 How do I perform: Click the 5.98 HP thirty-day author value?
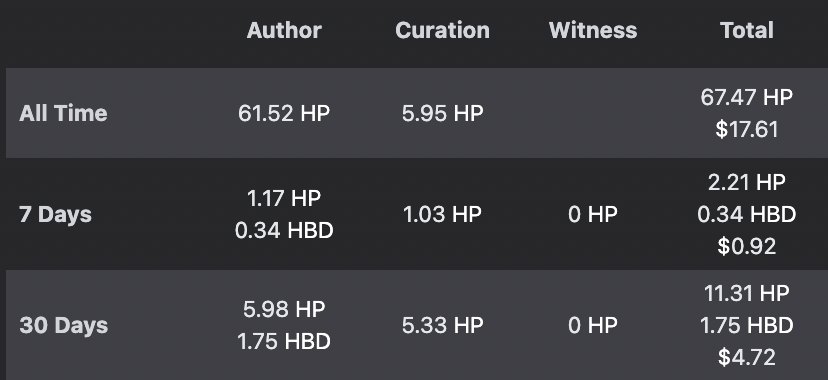tap(284, 309)
